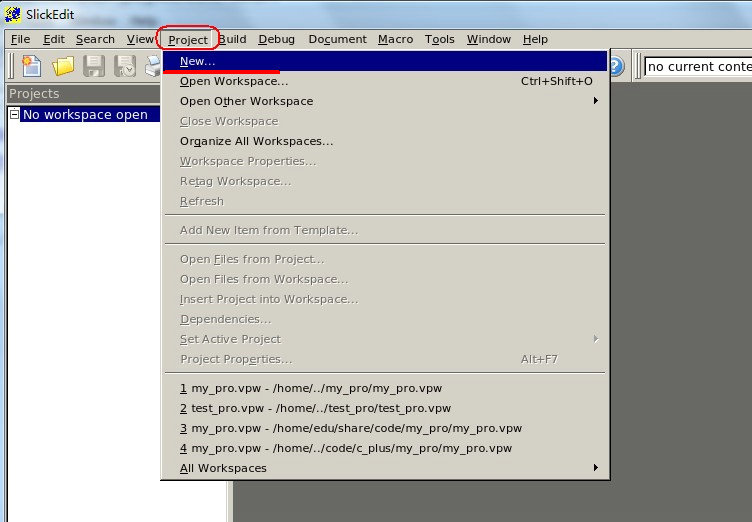Screen dimensions: 752x522
Task: Click the blue Help question mark icon
Action: pyautogui.click(x=616, y=66)
